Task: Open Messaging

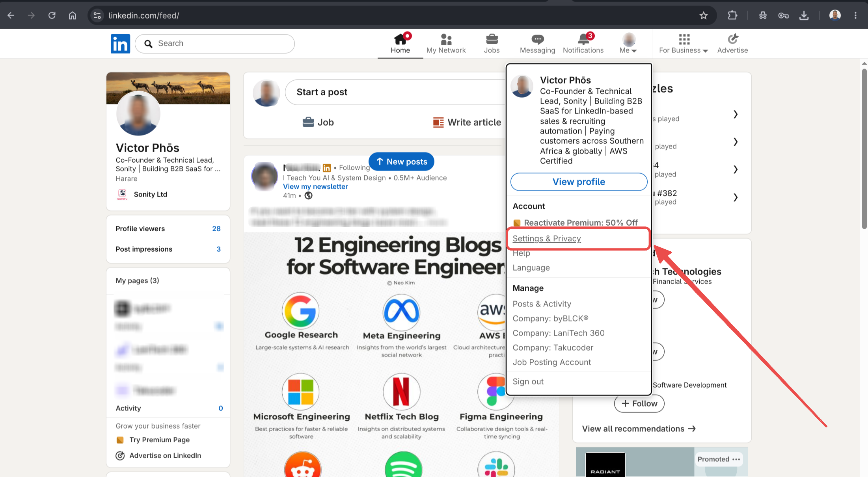Action: [537, 44]
